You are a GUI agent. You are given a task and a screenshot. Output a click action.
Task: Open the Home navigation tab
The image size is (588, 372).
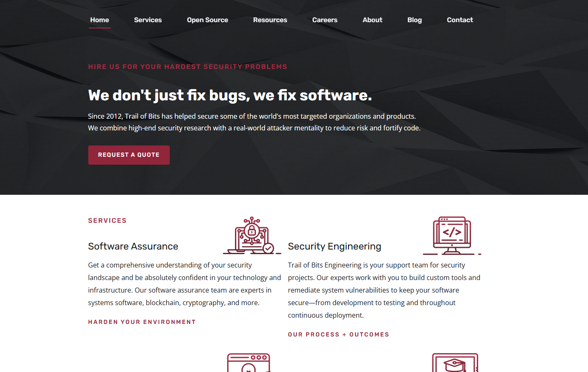[x=100, y=20]
